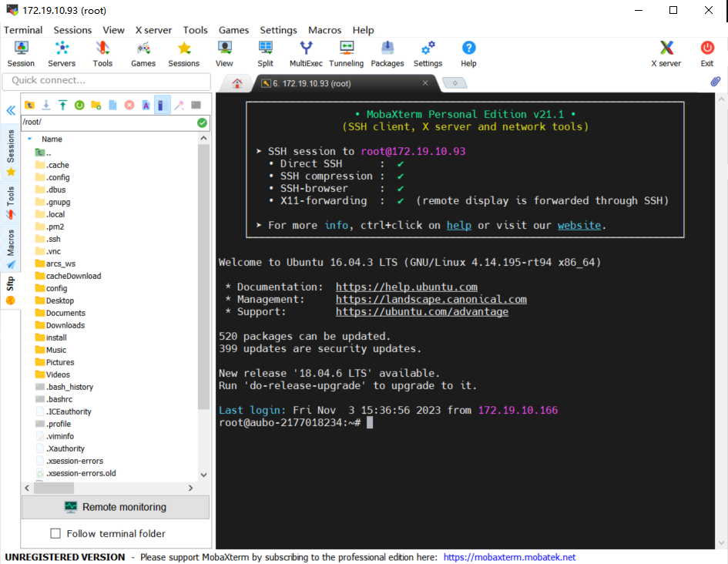This screenshot has width=728, height=564.
Task: Click the Sessions star toolbar icon
Action: [x=184, y=54]
